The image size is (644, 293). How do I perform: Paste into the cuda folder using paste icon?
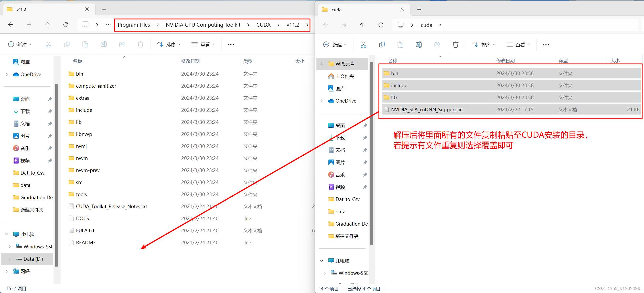pos(400,44)
